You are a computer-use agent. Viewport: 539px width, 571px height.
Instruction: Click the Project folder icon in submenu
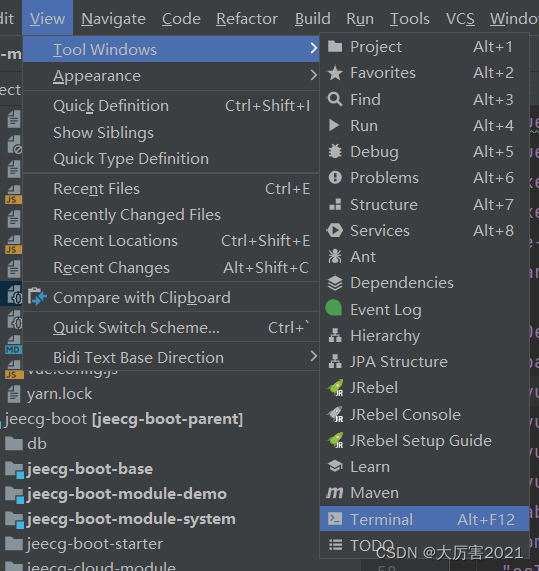[x=335, y=47]
